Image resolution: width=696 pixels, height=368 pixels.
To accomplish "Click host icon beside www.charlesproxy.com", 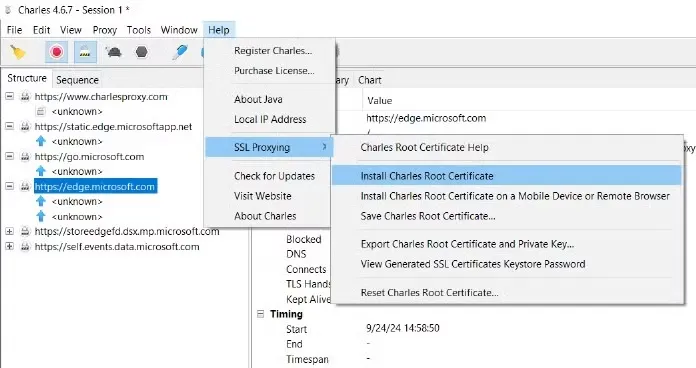I will (x=25, y=96).
